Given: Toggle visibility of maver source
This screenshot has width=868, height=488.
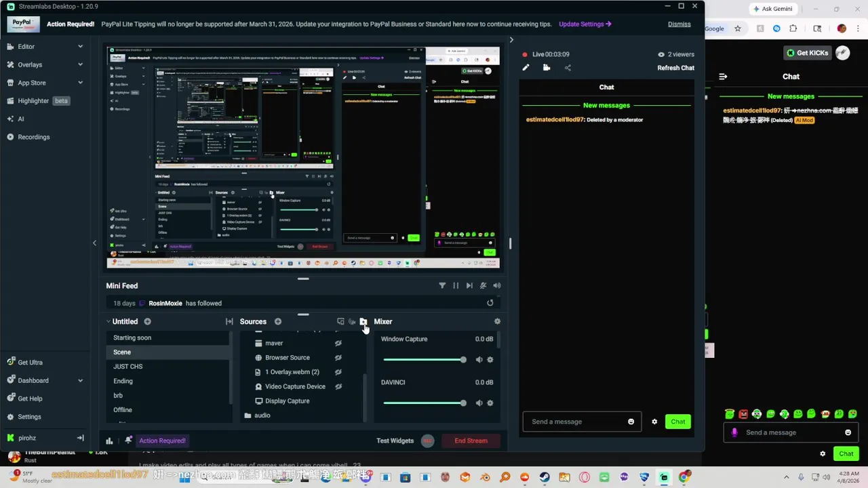Looking at the screenshot, I should point(338,344).
